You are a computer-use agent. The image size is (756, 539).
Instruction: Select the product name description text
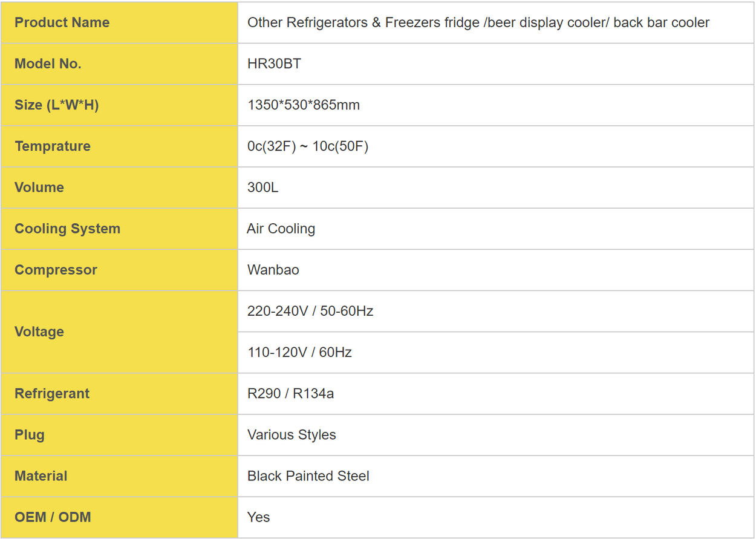coord(478,23)
